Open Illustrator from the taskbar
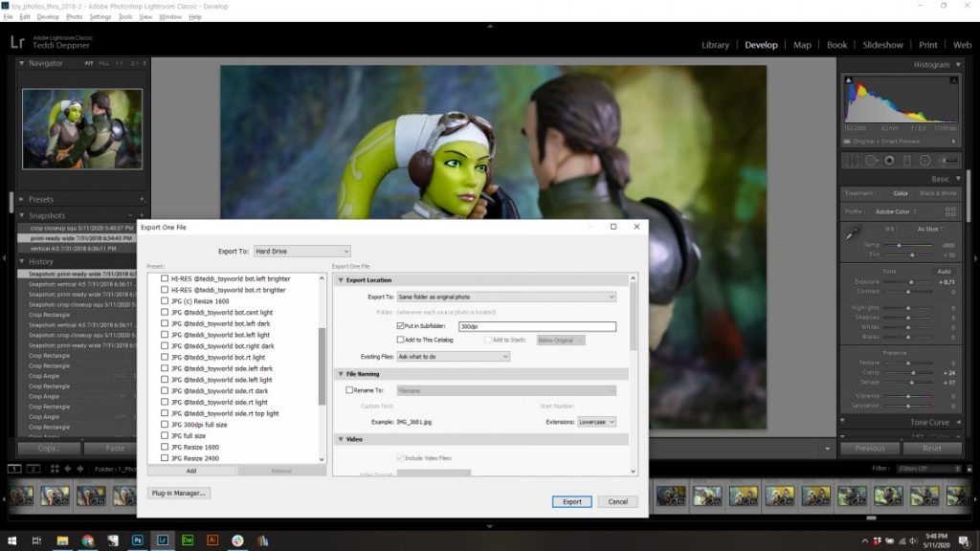The image size is (980, 551). coord(212,540)
